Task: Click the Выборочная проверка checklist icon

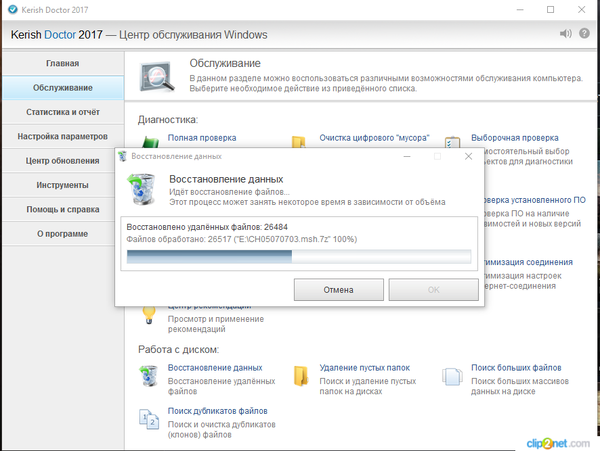Action: click(452, 143)
